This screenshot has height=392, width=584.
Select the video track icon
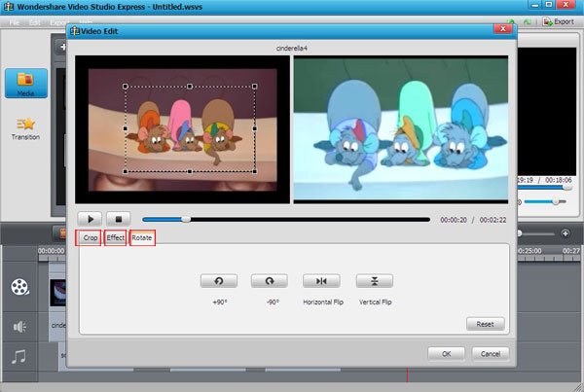(20, 286)
